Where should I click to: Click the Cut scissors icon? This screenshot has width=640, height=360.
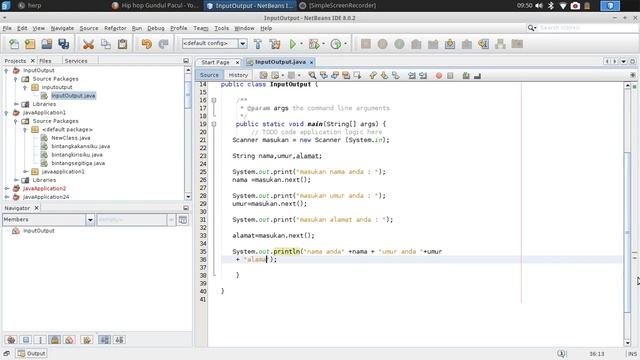(88, 44)
